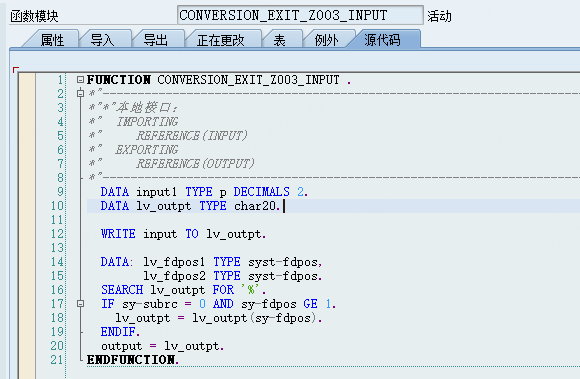This screenshot has width=580, height=379.
Task: Collapse the FUNCTION block on line 1
Action: (x=80, y=79)
